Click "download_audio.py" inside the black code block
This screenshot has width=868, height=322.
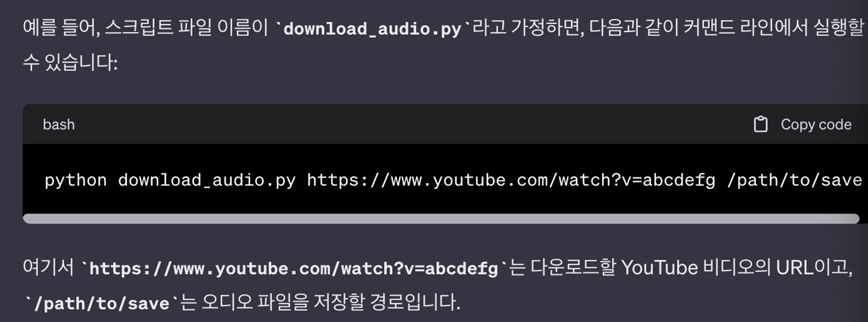(x=207, y=181)
